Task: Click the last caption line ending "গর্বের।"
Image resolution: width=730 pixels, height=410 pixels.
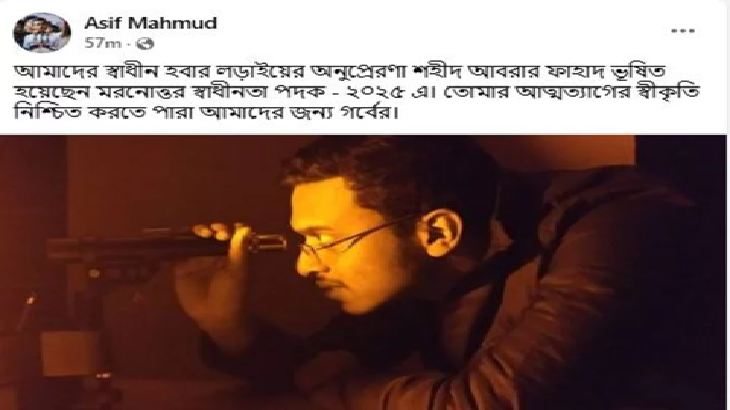Action: (206, 113)
